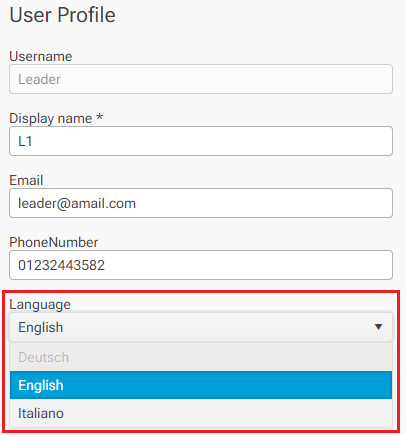The width and height of the screenshot is (406, 435).
Task: Click the Username label
Action: point(41,56)
